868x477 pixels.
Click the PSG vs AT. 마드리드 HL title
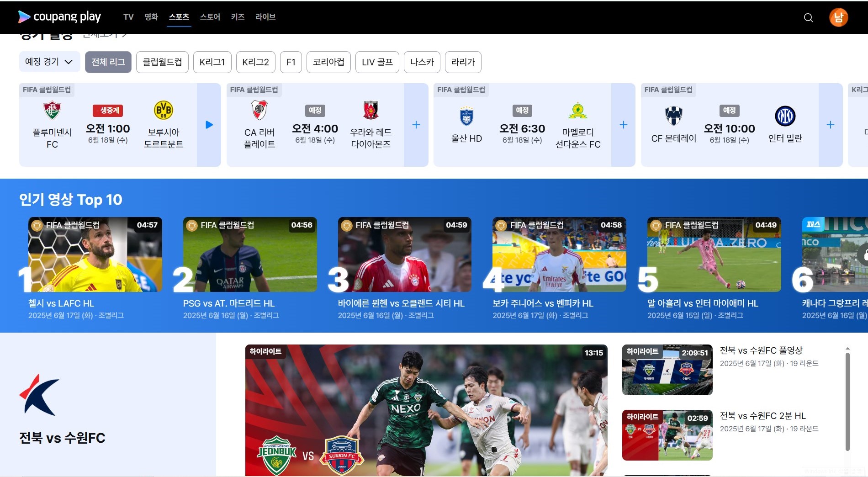(x=229, y=303)
